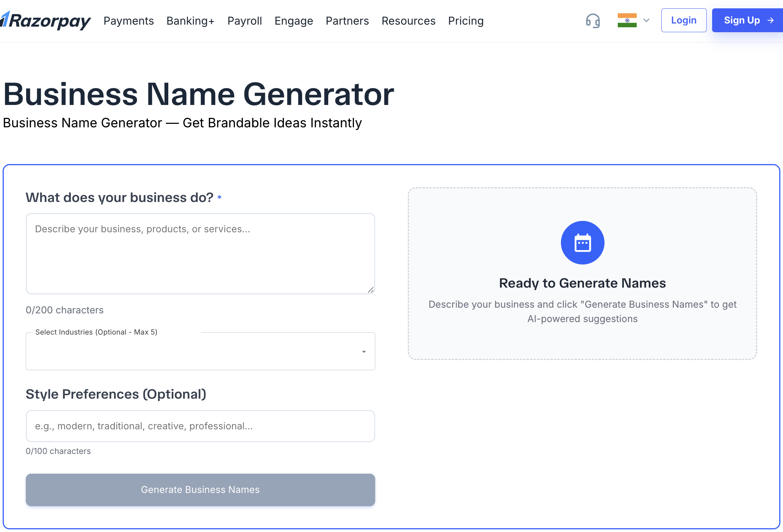
Task: Open the Resources menu
Action: [x=408, y=21]
